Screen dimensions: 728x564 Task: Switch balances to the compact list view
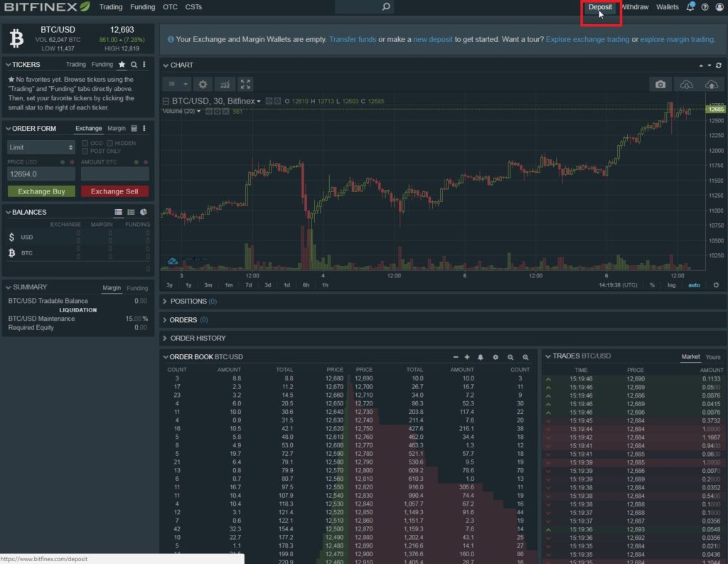click(x=131, y=212)
